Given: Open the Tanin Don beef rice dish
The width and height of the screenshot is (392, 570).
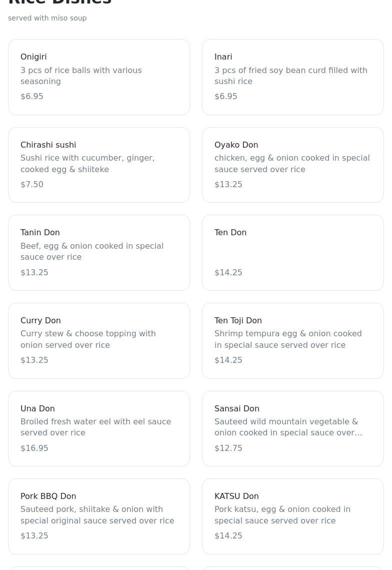Looking at the screenshot, I should tap(99, 253).
